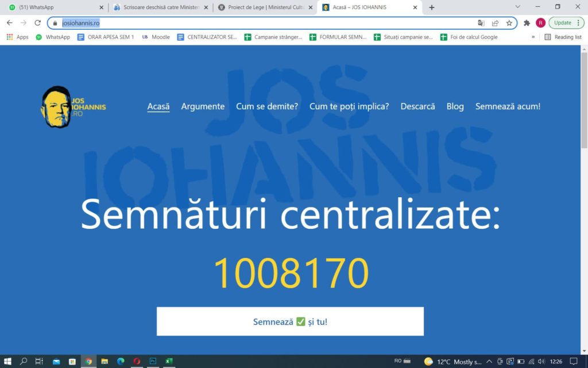Go back to the previous page
The height and width of the screenshot is (368, 588).
[9, 23]
